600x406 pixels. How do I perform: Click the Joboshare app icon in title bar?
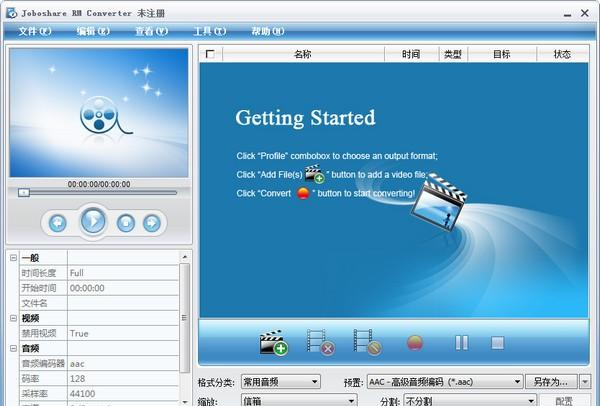(x=11, y=13)
